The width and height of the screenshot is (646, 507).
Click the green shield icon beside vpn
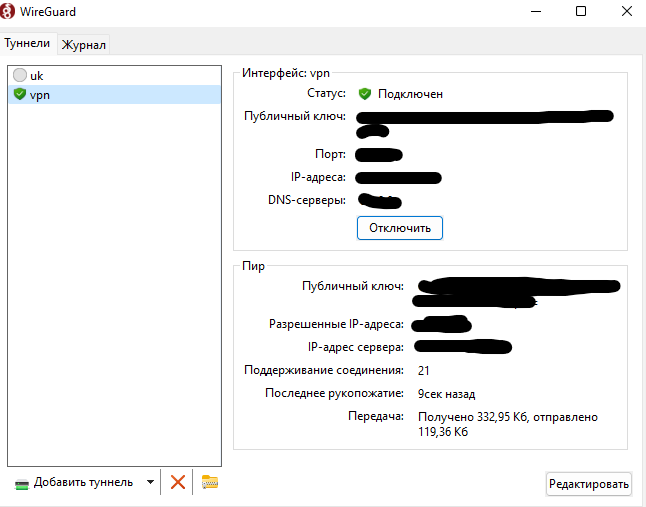[x=19, y=94]
